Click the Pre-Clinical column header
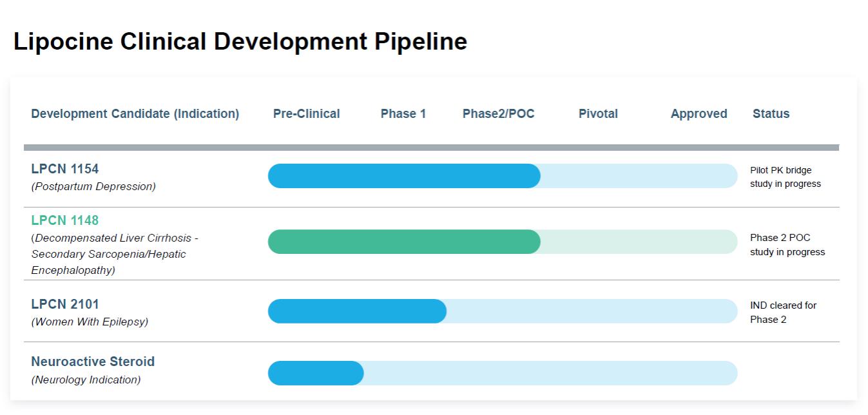Image resolution: width=868 pixels, height=415 pixels. click(306, 114)
